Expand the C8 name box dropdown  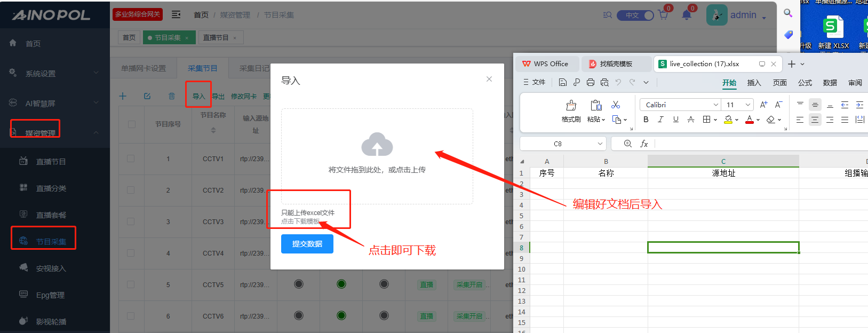[x=600, y=144]
